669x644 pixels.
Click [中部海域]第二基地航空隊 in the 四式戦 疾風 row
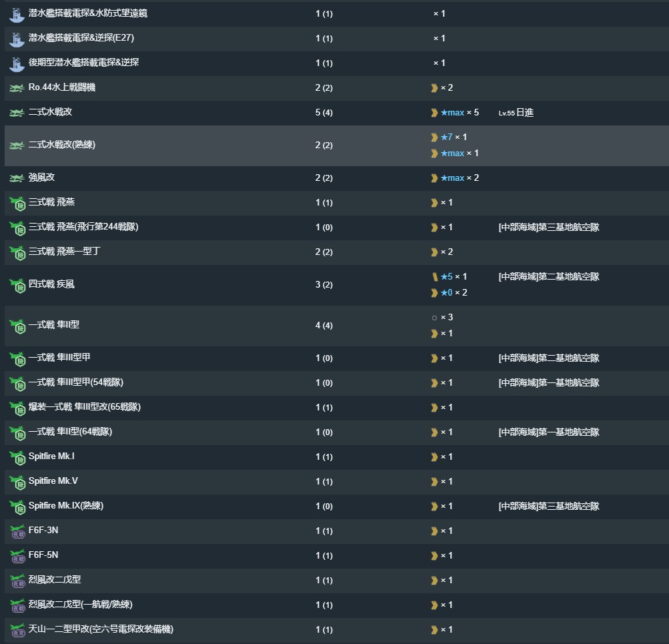coord(548,277)
